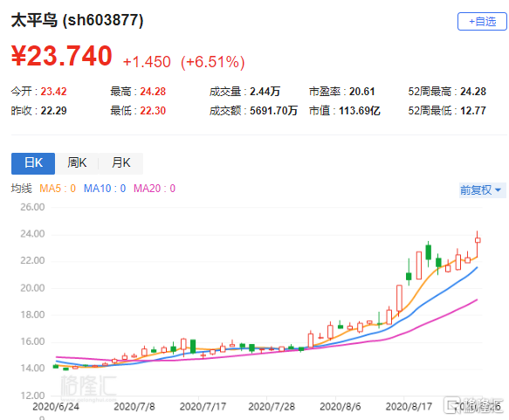Click the previous close value 22.29
Viewport: 509px width, 420px height.
pos(53,111)
